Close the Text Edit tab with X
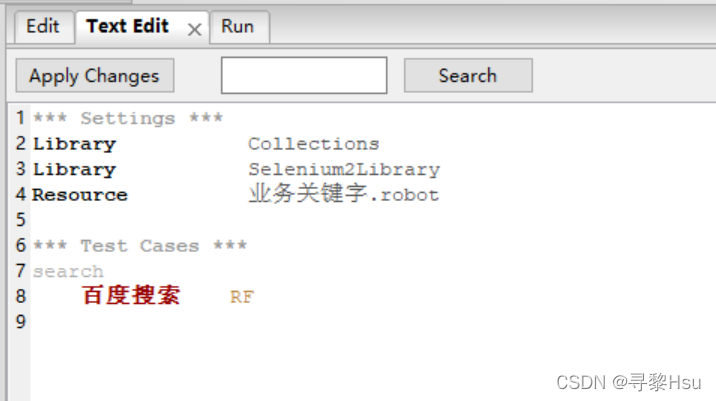This screenshot has height=401, width=716. click(195, 30)
